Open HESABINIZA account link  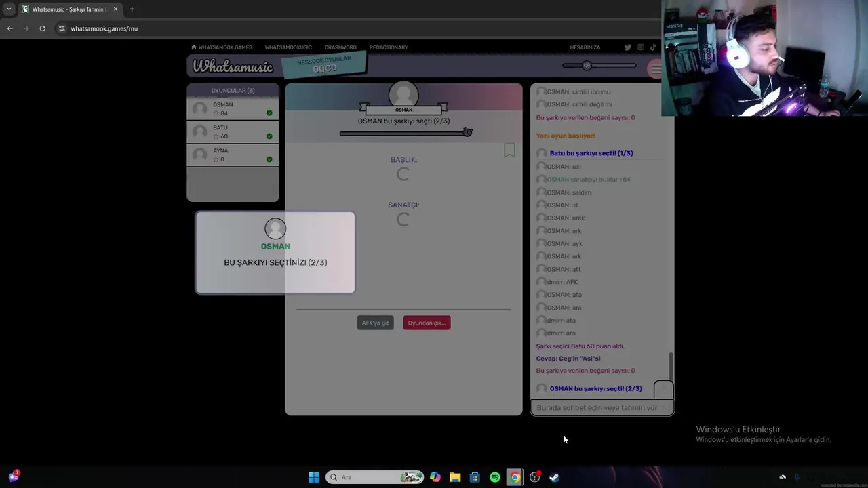tap(585, 47)
